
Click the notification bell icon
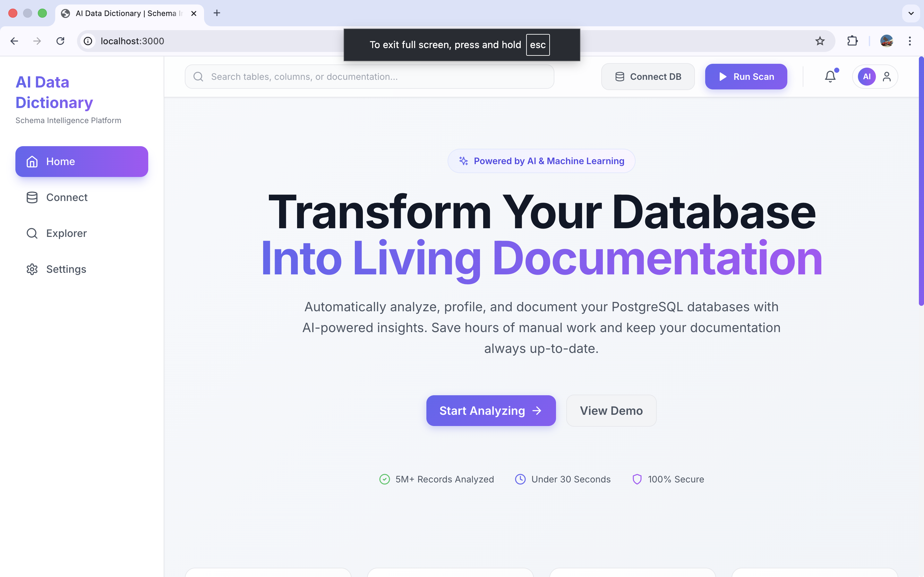click(830, 76)
